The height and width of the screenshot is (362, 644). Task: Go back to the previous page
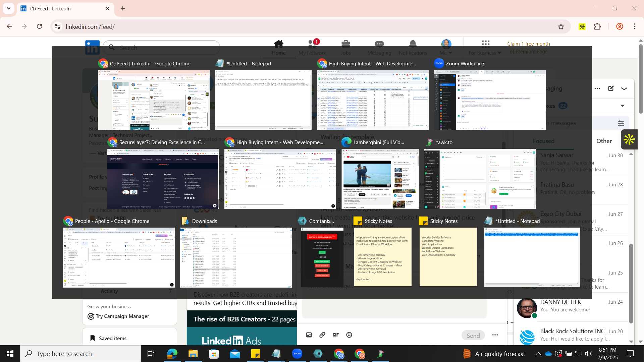click(9, 26)
